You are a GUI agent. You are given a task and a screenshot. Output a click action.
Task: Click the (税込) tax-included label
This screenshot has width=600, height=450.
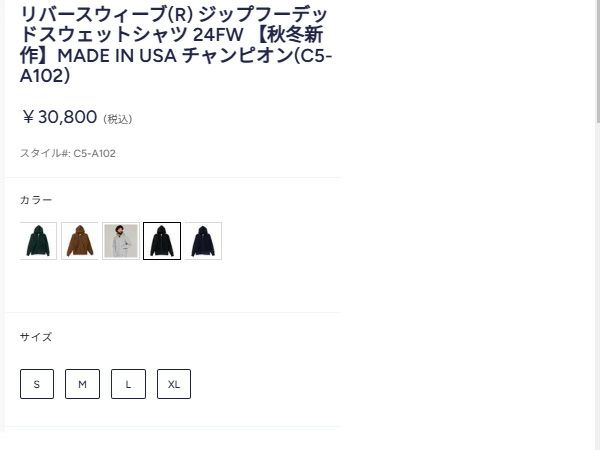pos(118,119)
